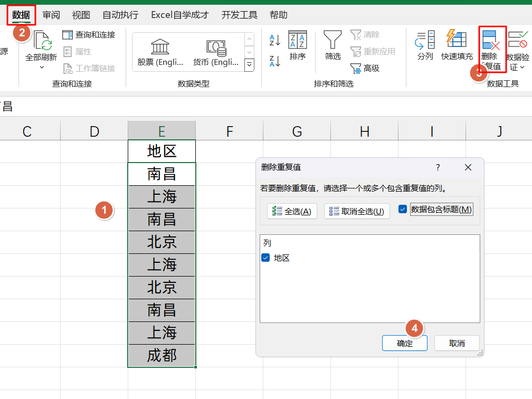Viewport: 532px width, 399px height.
Task: Click the 删除重复值 ribbon button
Action: pyautogui.click(x=492, y=50)
